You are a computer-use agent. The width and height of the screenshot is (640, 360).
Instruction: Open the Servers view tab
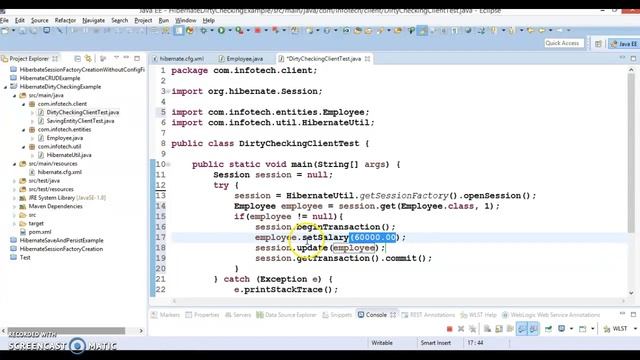pos(238,315)
